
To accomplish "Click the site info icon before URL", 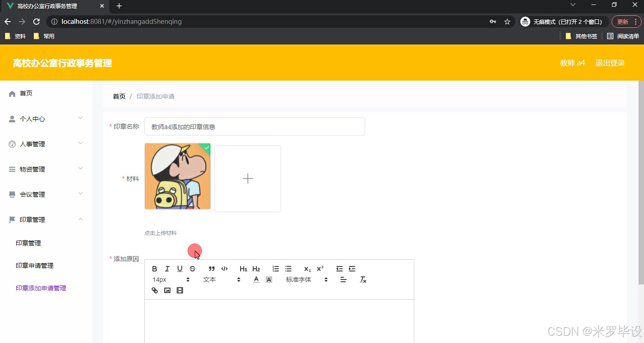I will point(54,22).
